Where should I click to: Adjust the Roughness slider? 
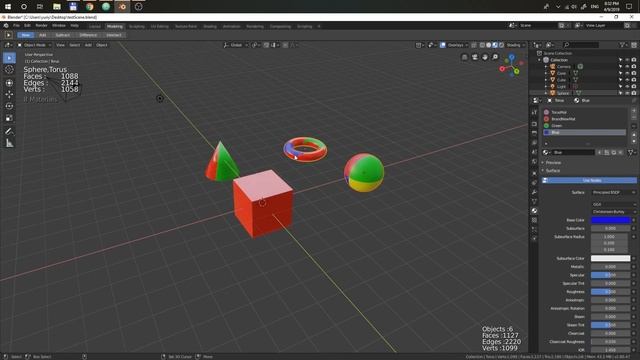611,292
